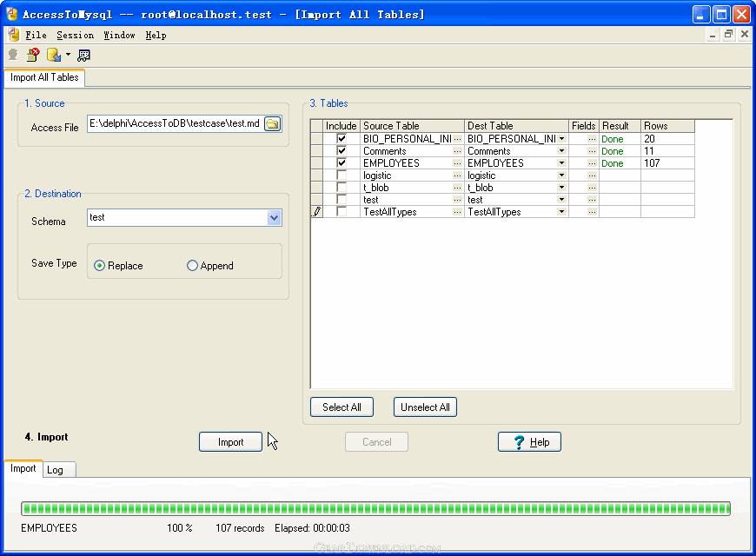The height and width of the screenshot is (556, 756).
Task: Click the source ellipsis for t_blob
Action: [x=458, y=188]
